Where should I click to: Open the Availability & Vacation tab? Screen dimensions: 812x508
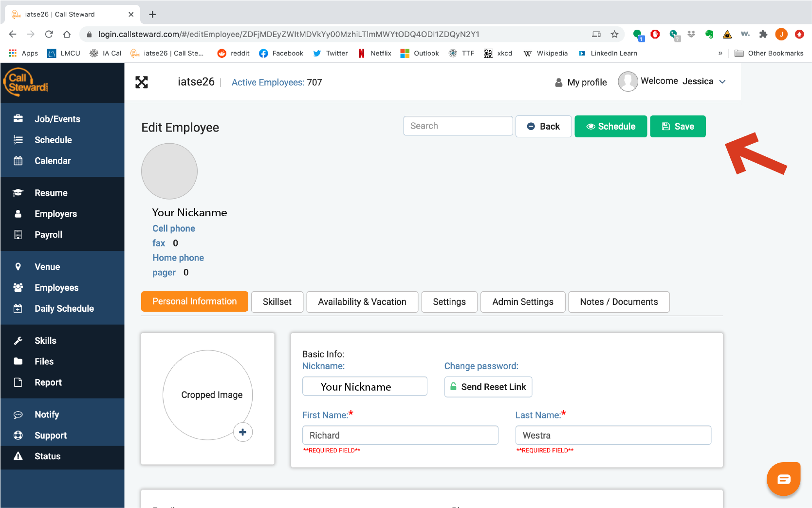click(x=362, y=302)
